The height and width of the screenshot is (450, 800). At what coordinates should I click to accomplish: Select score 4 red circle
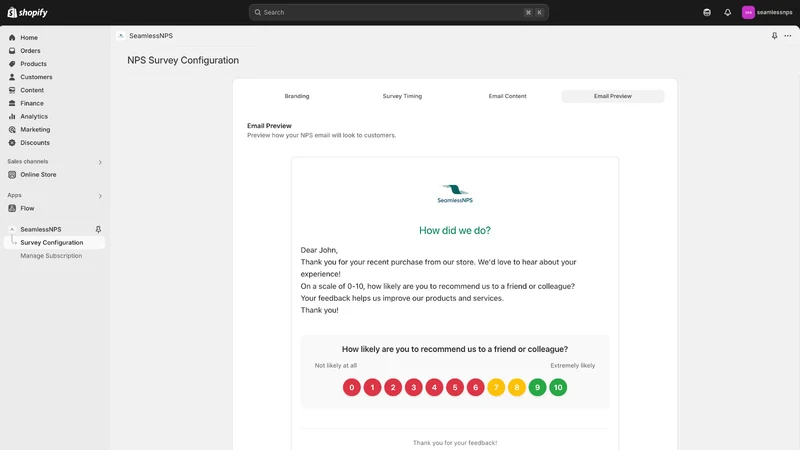click(434, 387)
